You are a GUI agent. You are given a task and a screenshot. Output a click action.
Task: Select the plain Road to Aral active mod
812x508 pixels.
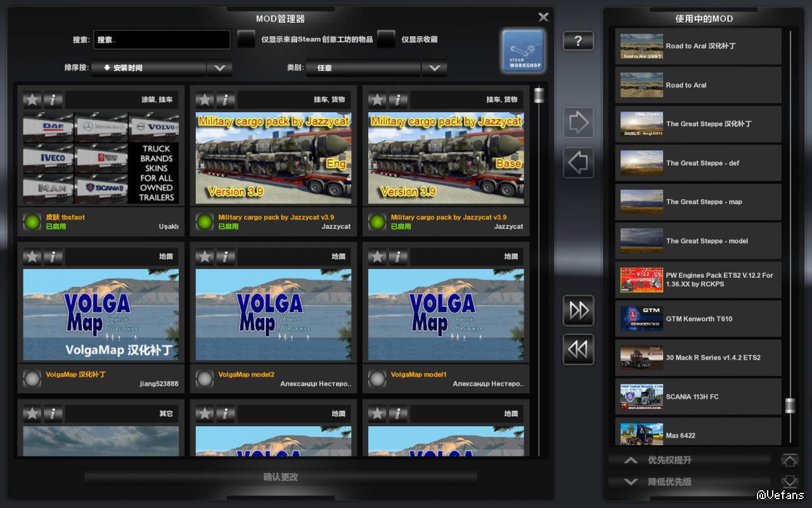pyautogui.click(x=699, y=85)
